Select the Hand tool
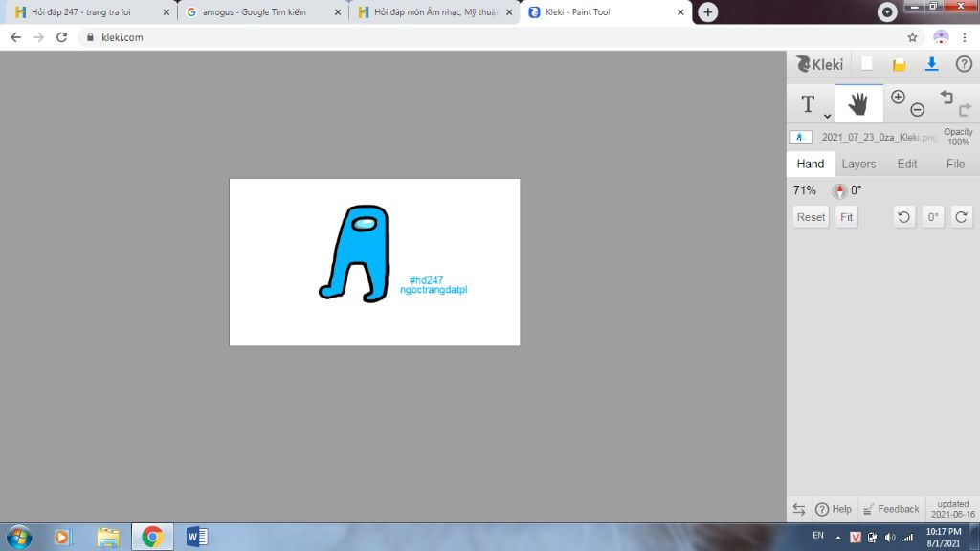The height and width of the screenshot is (551, 980). [x=858, y=103]
